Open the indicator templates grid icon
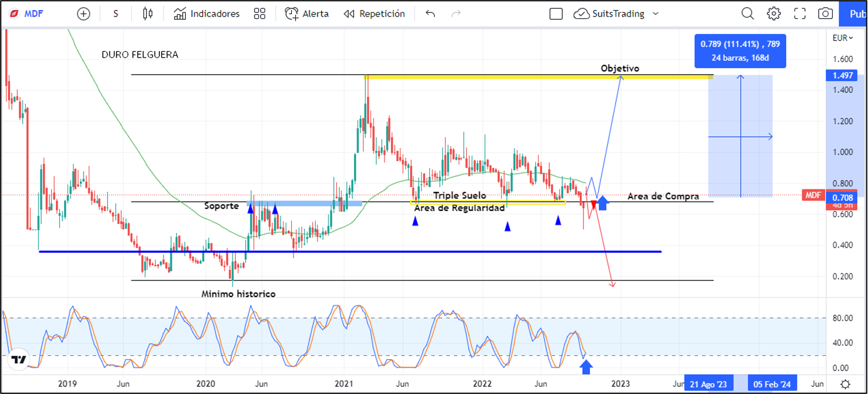This screenshot has height=394, width=868. (259, 14)
